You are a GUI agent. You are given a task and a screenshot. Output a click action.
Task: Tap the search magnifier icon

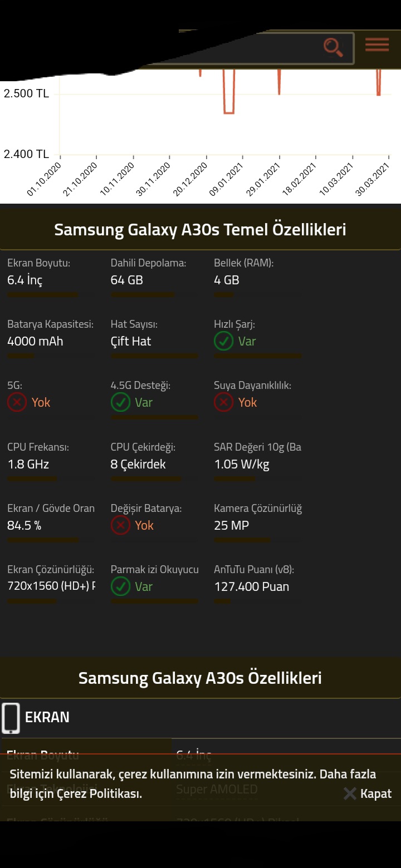pos(333,47)
